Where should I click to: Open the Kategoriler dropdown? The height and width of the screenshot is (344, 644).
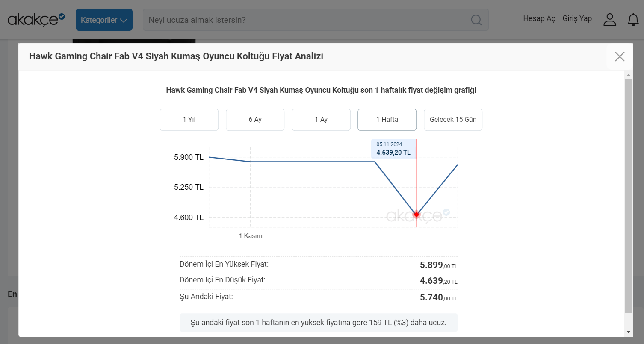[104, 20]
